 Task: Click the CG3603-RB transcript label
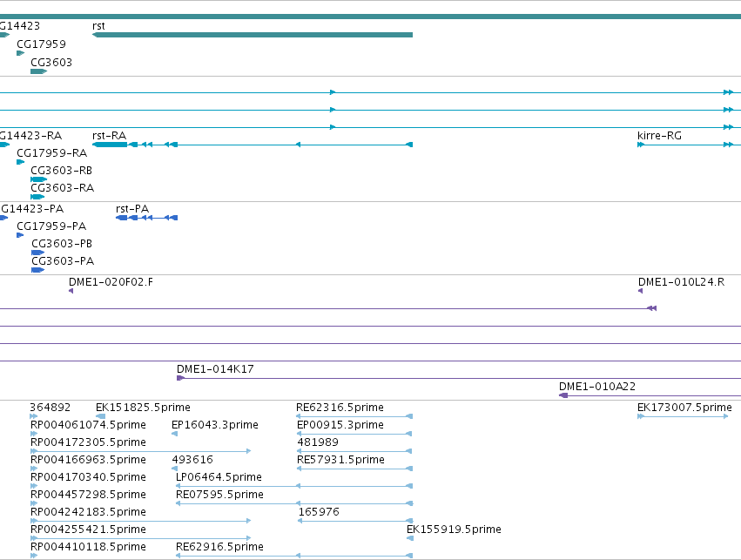point(62,171)
